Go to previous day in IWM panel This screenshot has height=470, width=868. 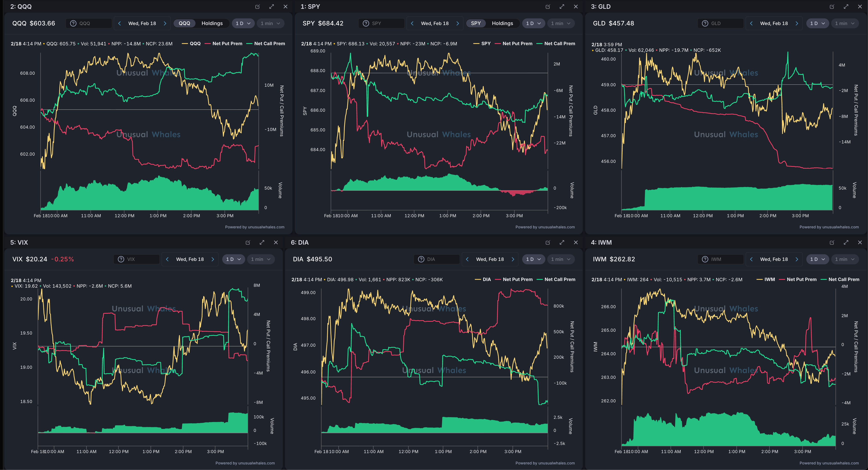(x=751, y=259)
